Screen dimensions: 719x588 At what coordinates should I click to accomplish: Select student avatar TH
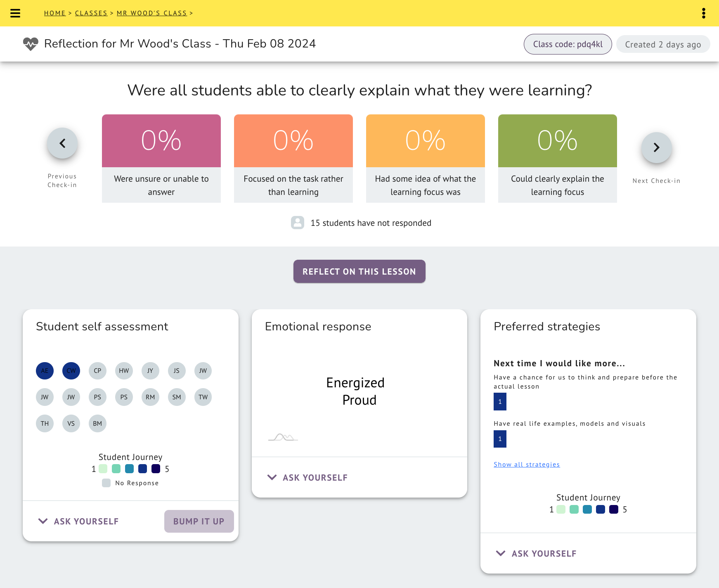45,424
